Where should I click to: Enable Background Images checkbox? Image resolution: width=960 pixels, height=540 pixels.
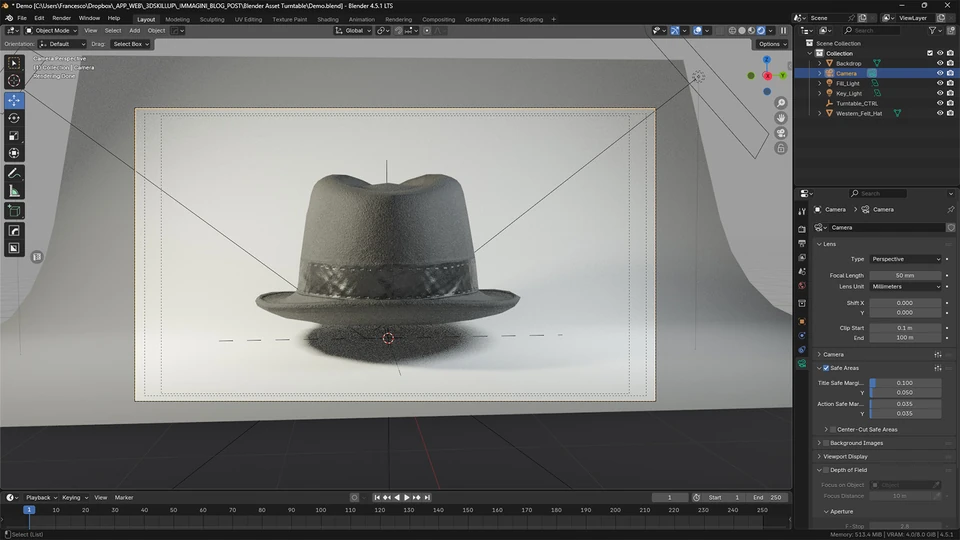826,443
